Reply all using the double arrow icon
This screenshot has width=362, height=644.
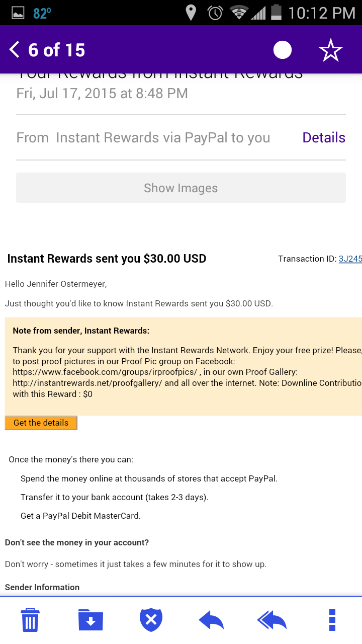tap(271, 620)
